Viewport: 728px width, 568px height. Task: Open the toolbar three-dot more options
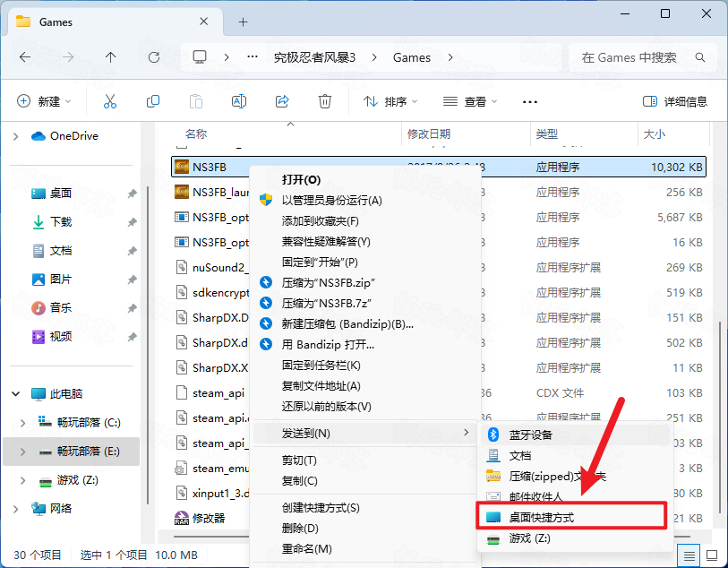tap(530, 102)
